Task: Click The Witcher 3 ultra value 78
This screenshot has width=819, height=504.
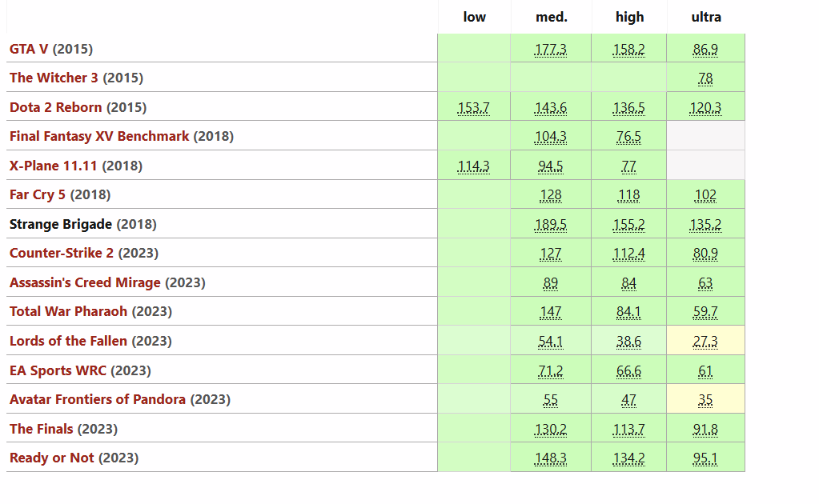Action: tap(705, 78)
